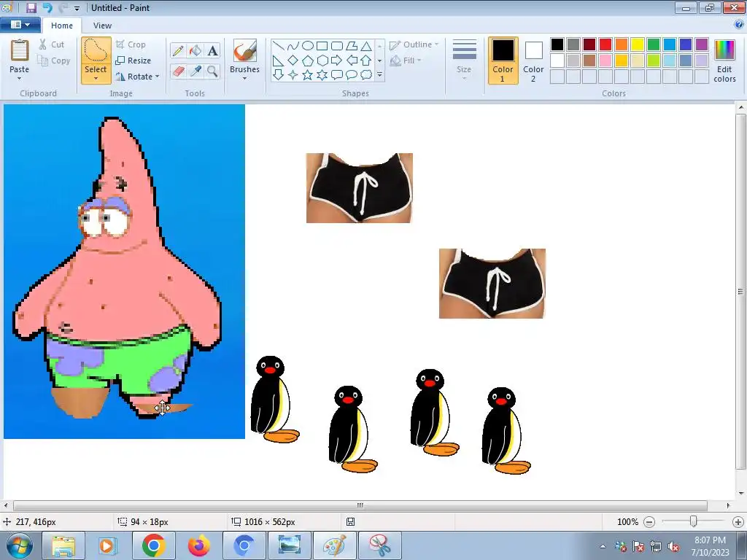Select the Oval callout shape
The width and height of the screenshot is (747, 560).
point(352,75)
